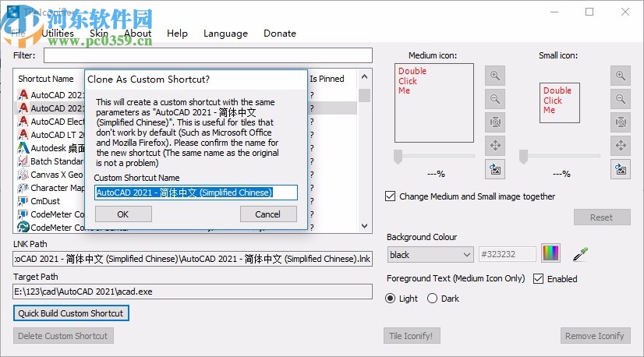Viewport: 644px width, 357px height.
Task: Focus the Filter text field
Action: point(208,55)
